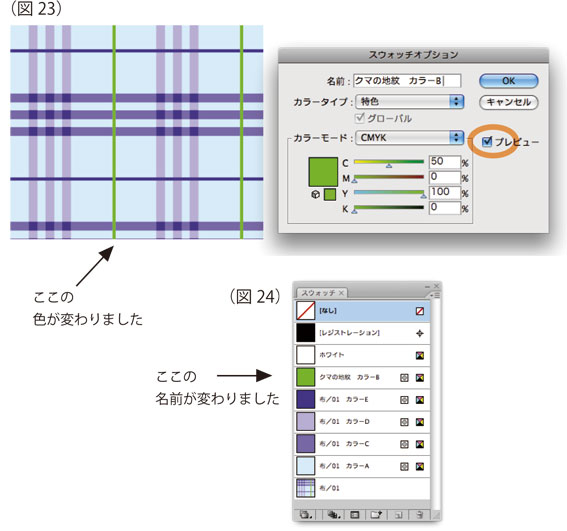567x531 pixels.
Task: Click the Show Swatch Kinds menu icon
Action: (x=334, y=514)
